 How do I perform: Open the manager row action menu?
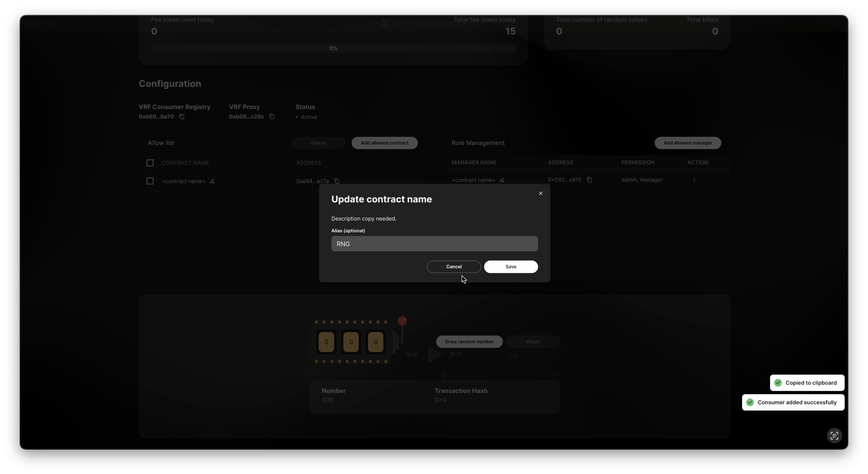pyautogui.click(x=694, y=180)
